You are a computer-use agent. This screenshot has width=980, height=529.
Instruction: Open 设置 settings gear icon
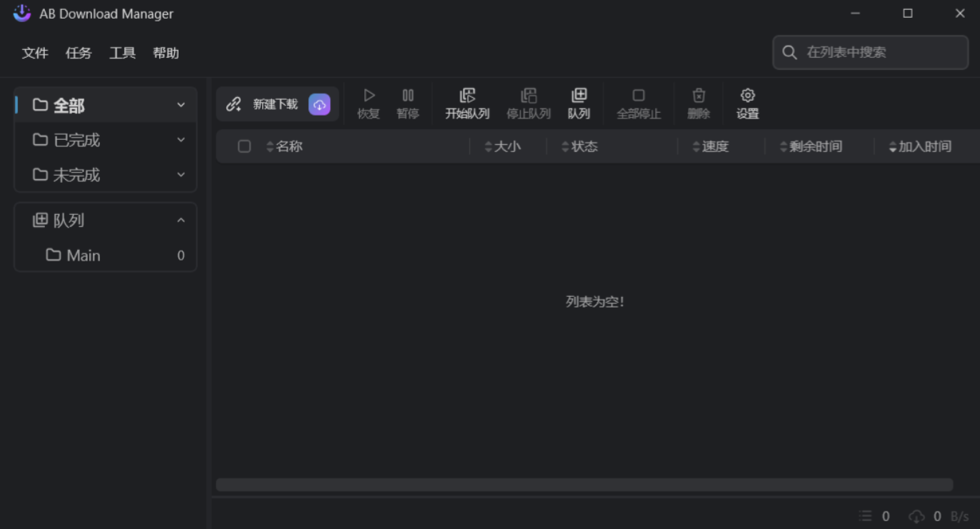click(748, 95)
